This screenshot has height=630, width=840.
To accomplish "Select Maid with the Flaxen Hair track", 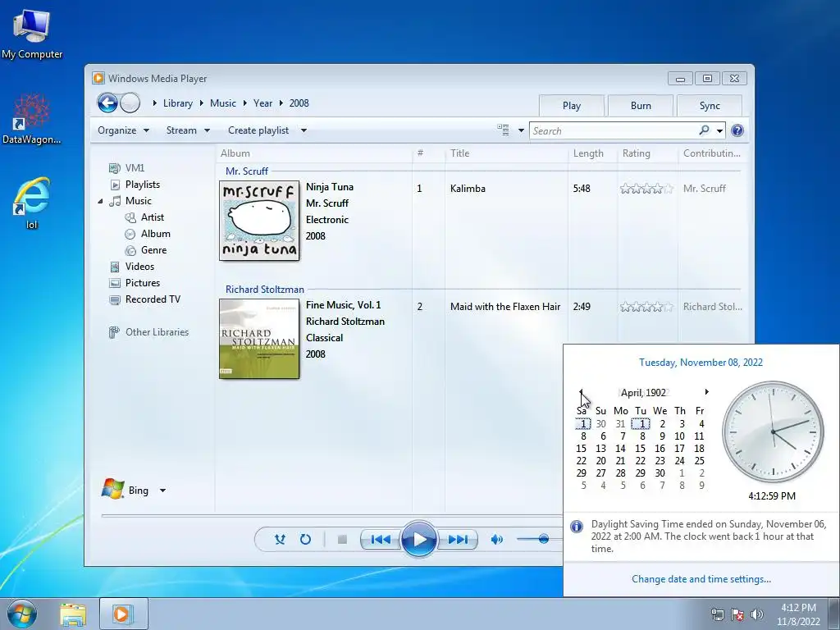I will [505, 307].
